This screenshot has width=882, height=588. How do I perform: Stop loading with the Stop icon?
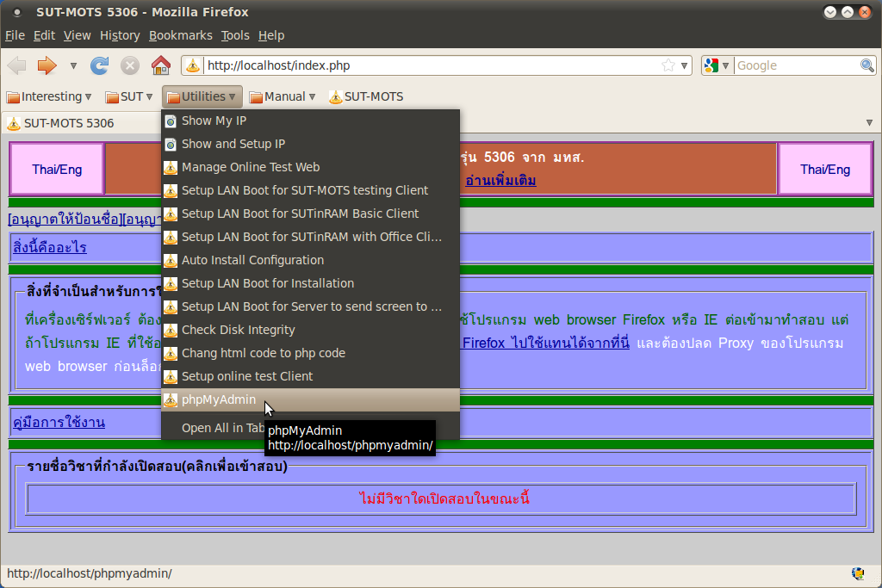point(130,65)
